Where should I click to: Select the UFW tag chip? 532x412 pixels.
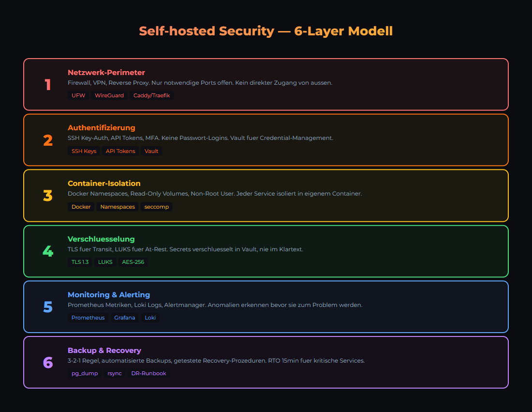tap(78, 95)
